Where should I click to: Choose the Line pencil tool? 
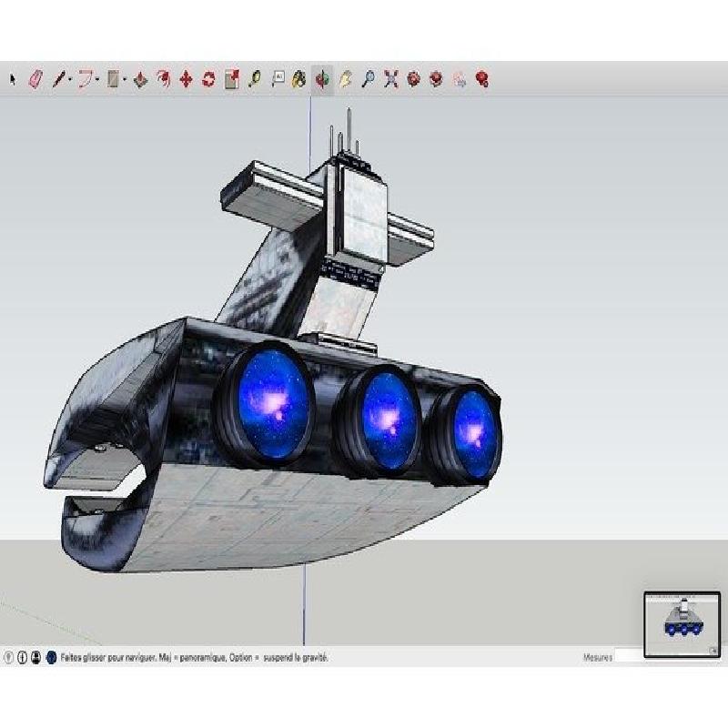tap(58, 79)
